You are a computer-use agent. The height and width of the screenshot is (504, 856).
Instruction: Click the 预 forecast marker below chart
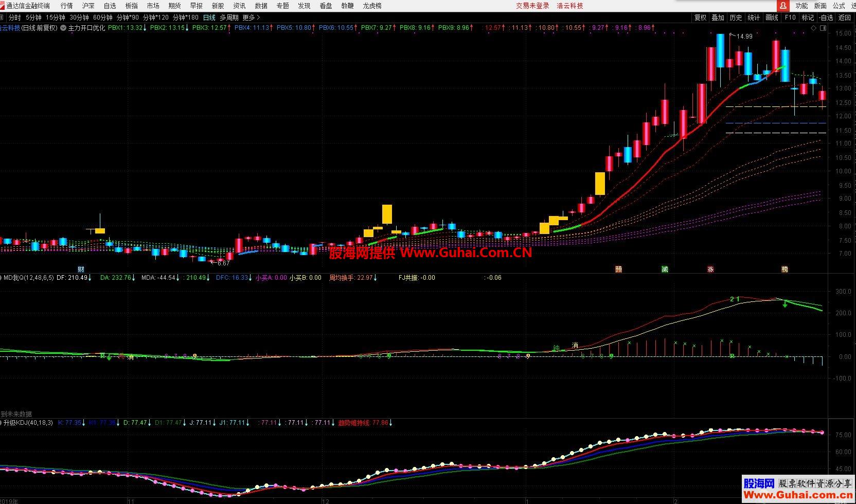618,269
